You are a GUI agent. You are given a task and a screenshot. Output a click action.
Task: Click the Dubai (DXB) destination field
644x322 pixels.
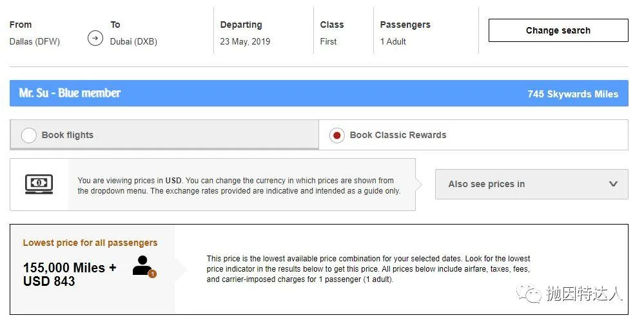(x=133, y=41)
